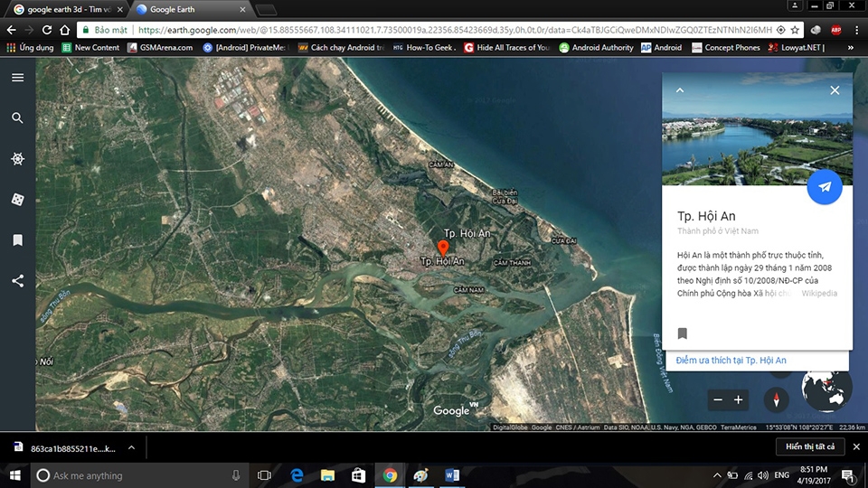Click the ENG language indicator
The image size is (868, 488).
coord(781,475)
